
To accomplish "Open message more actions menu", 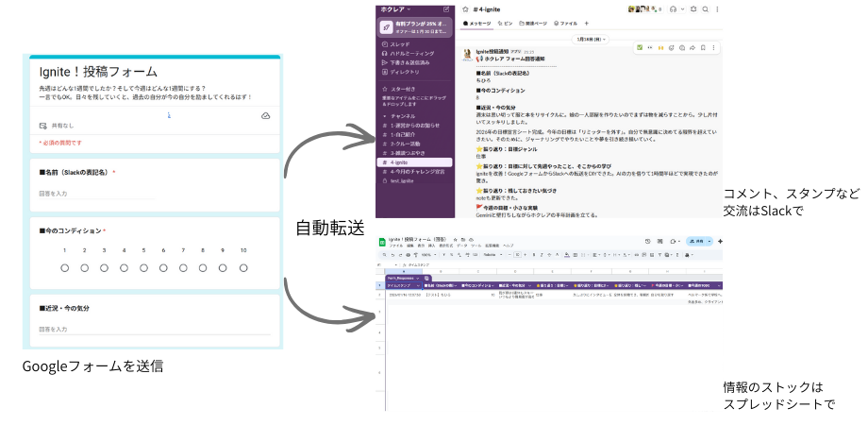I will 713,47.
